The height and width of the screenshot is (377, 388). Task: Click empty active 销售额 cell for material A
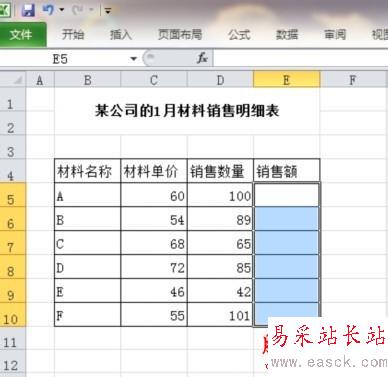[287, 195]
